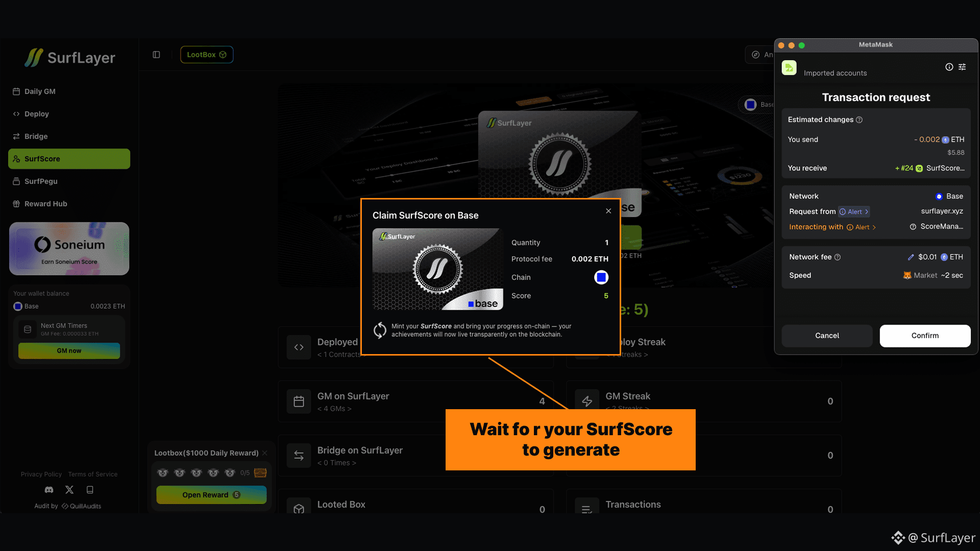Image resolution: width=980 pixels, height=551 pixels.
Task: Open the X social icon
Action: (69, 490)
